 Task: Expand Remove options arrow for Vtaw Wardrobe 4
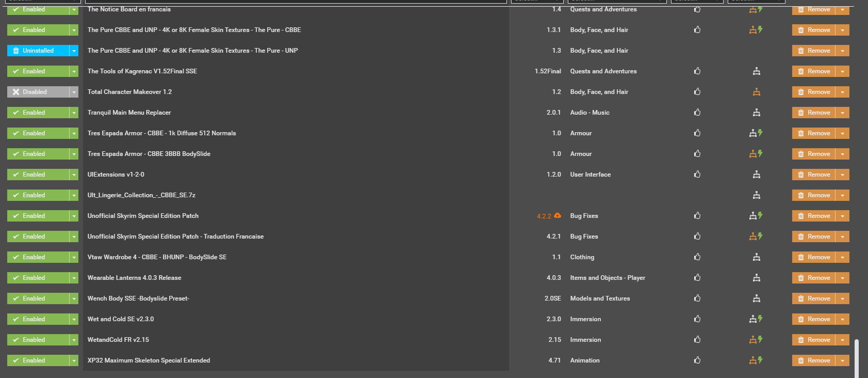[842, 257]
